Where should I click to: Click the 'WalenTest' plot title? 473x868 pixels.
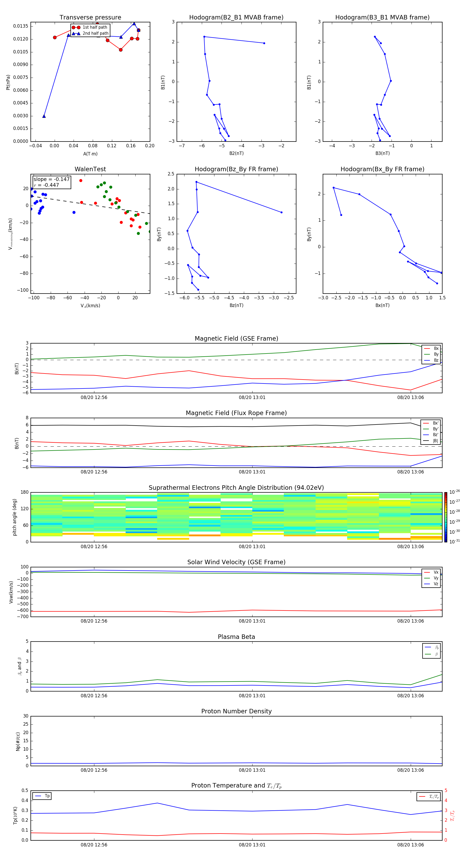pos(90,169)
